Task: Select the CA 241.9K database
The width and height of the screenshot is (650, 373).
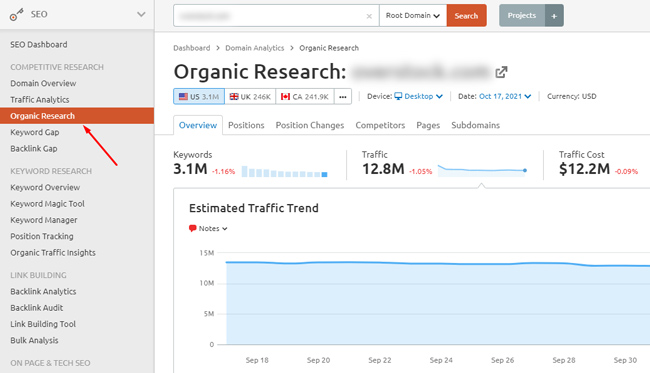Action: (x=305, y=97)
